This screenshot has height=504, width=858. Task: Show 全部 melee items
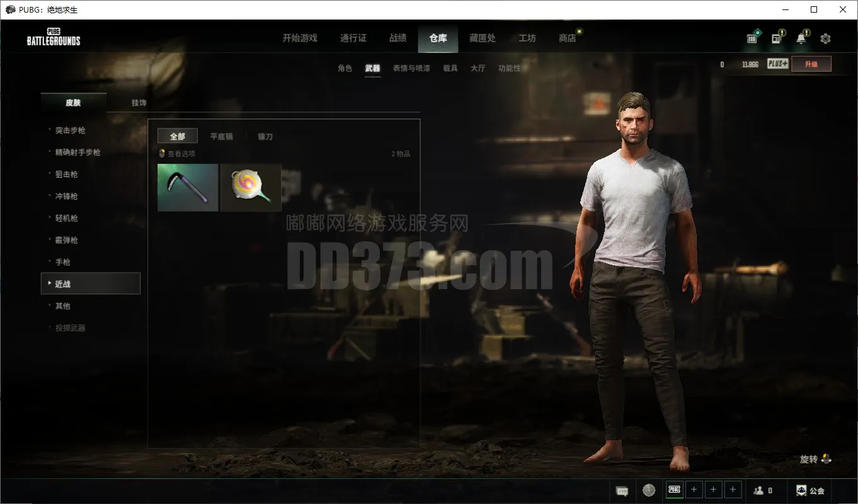[178, 136]
